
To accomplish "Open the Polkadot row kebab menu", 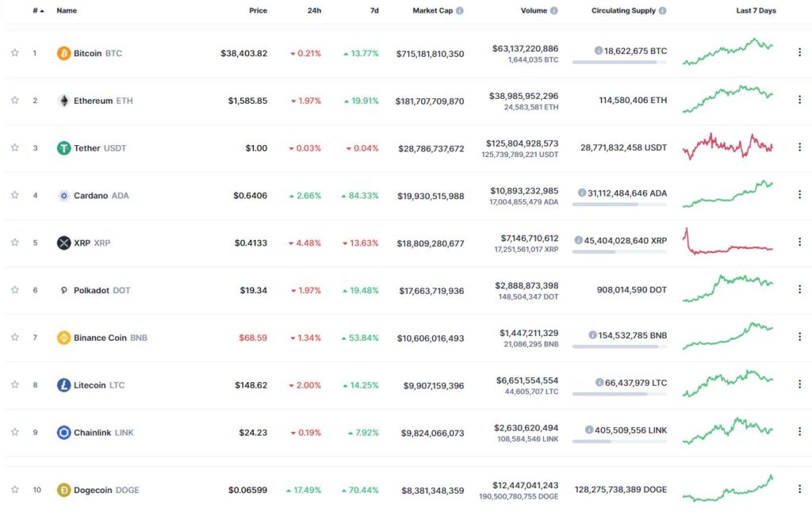I will click(799, 288).
